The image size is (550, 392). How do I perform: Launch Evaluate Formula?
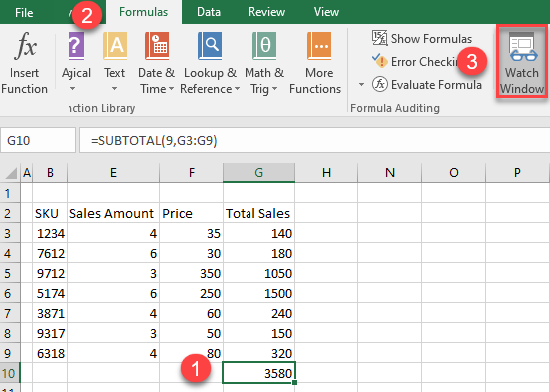[427, 85]
